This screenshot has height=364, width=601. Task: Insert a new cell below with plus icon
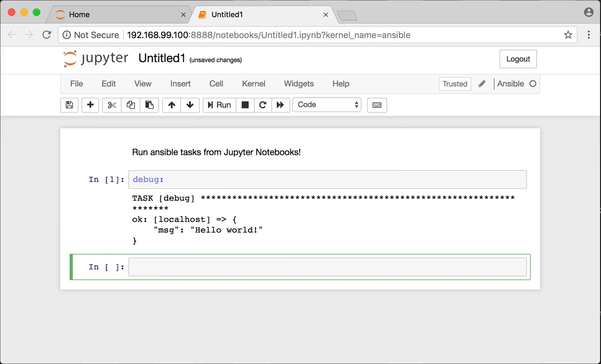point(90,105)
